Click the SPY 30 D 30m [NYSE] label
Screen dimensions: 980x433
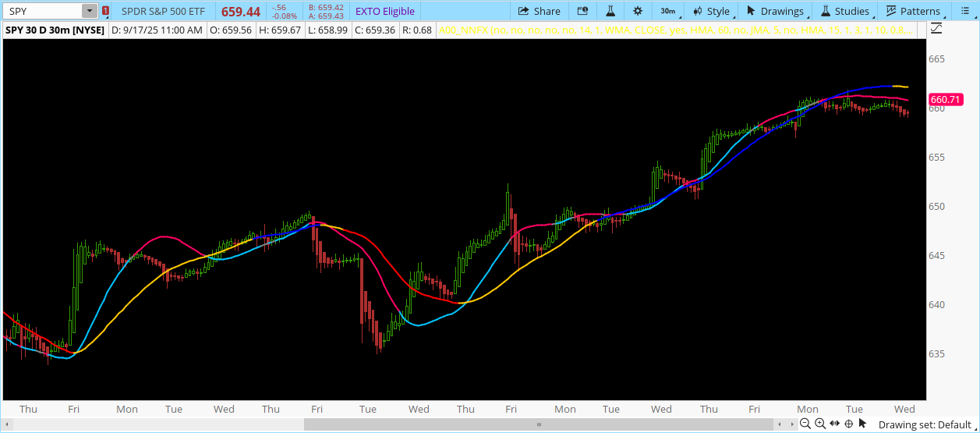pos(55,30)
